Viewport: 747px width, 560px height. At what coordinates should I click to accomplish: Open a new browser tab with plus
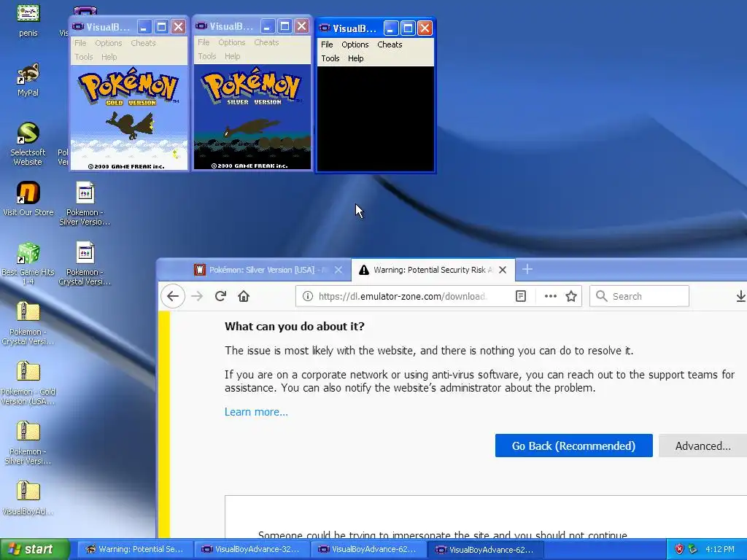(527, 270)
